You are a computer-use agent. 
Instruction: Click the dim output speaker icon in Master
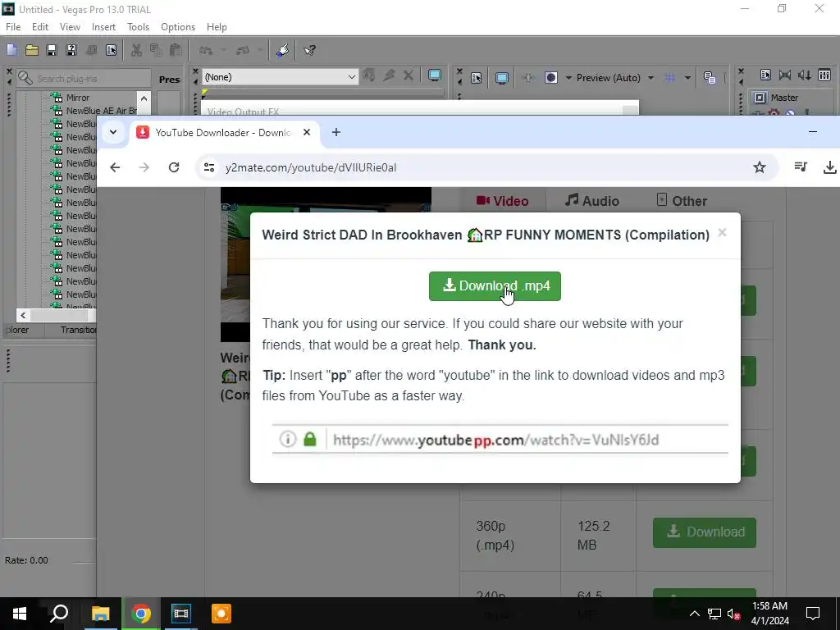pos(805,75)
